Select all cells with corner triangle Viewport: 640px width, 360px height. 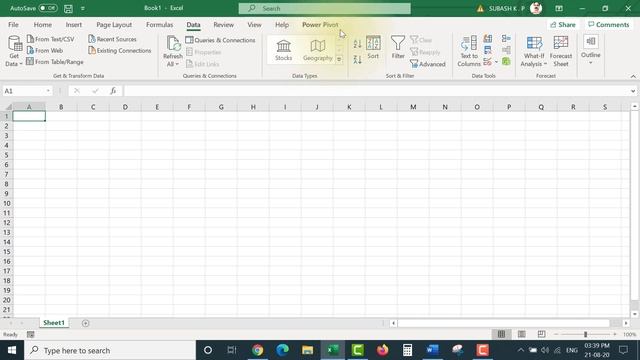(x=8, y=107)
